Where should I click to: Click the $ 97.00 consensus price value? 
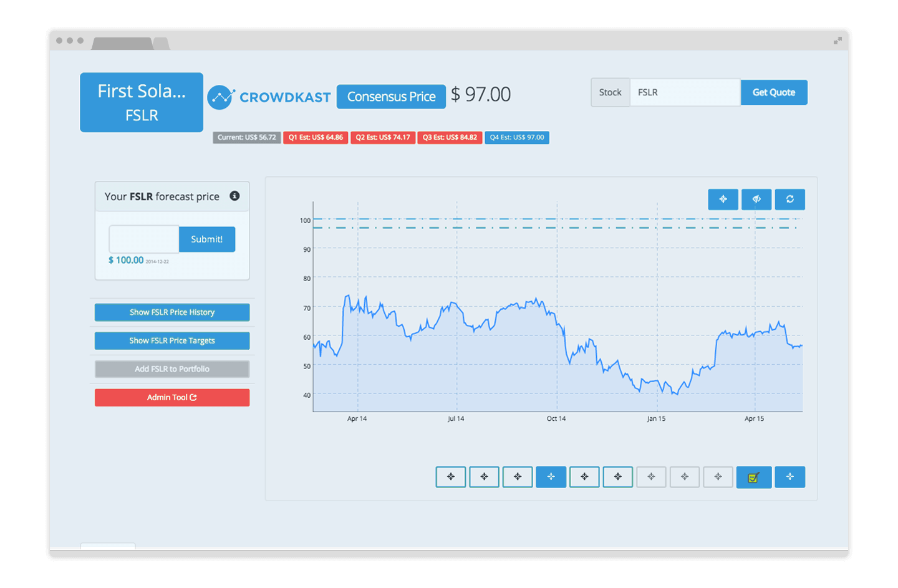point(481,94)
